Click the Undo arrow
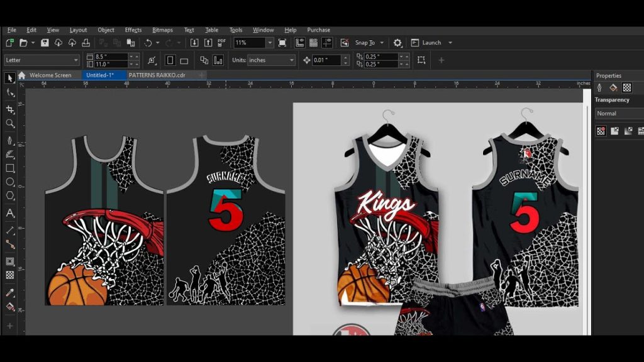Viewport: 644px width, 362px height. (148, 43)
